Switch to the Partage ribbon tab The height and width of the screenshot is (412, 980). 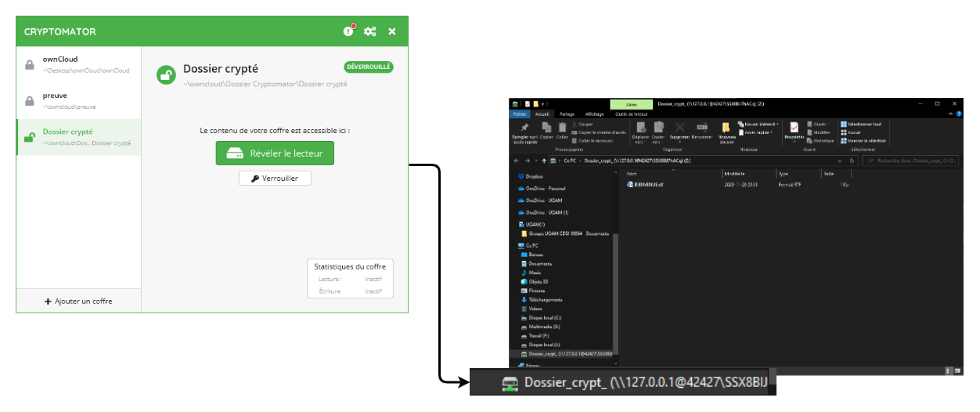coord(567,114)
